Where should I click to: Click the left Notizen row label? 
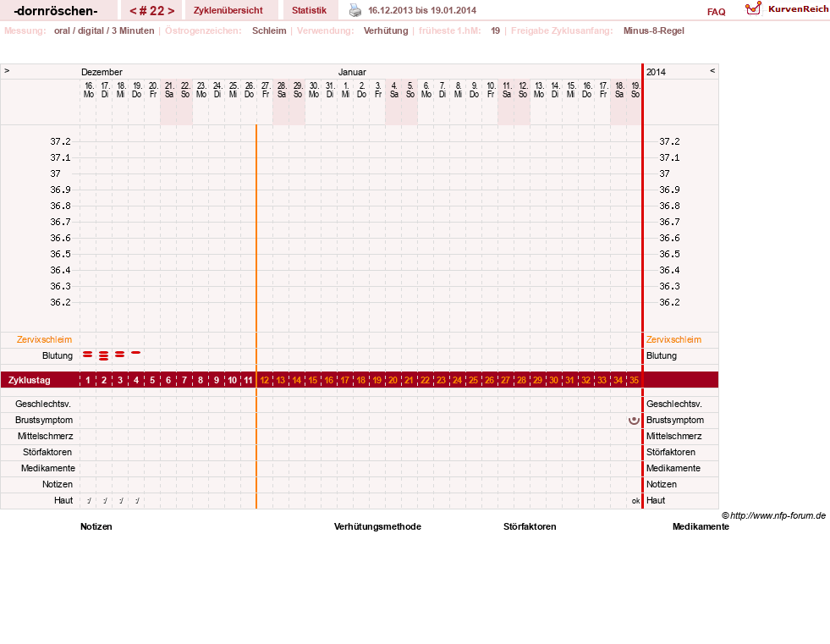point(58,485)
